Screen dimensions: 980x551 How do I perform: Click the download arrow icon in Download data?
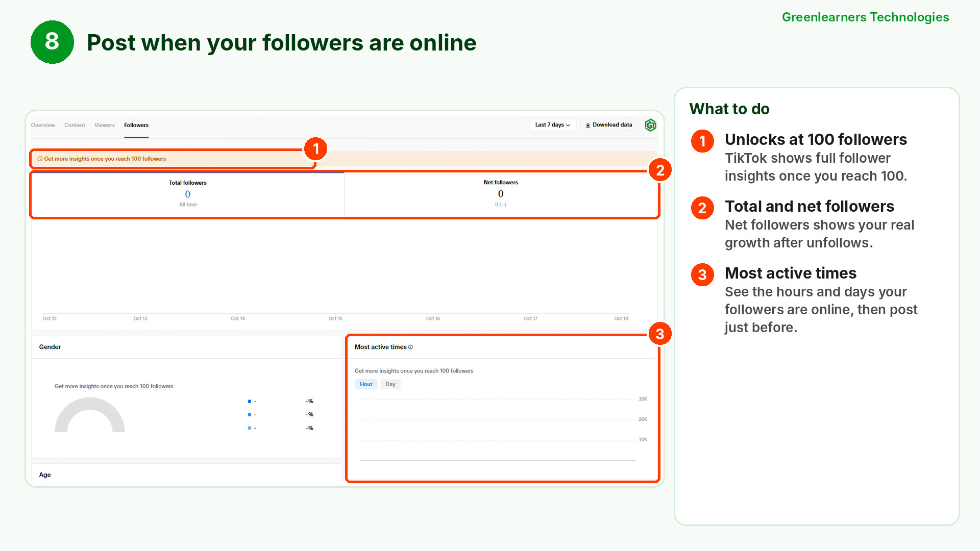[x=588, y=125]
